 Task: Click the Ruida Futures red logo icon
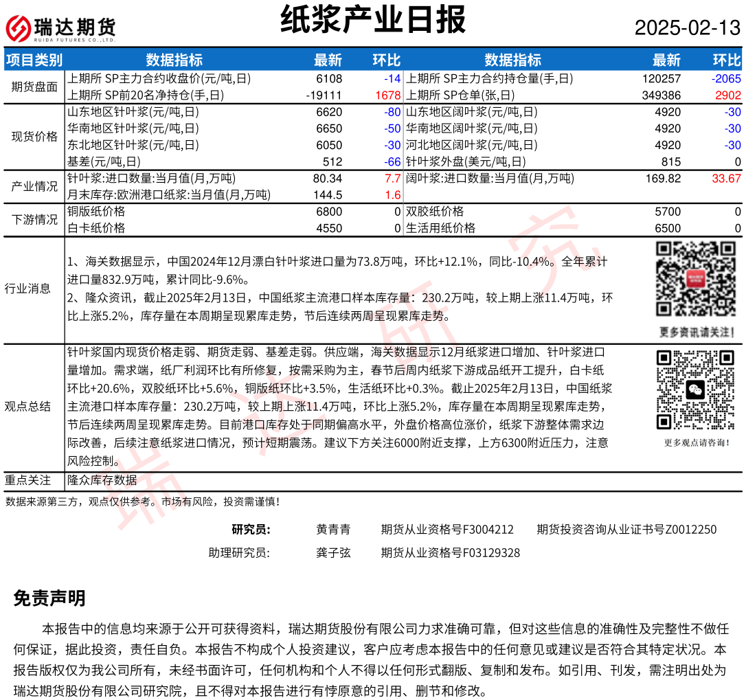[18, 28]
